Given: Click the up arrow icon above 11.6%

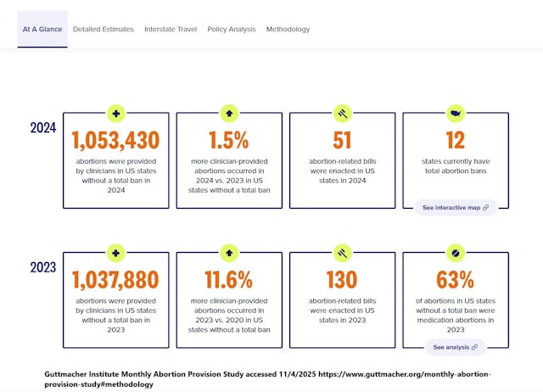Looking at the screenshot, I should click(229, 253).
